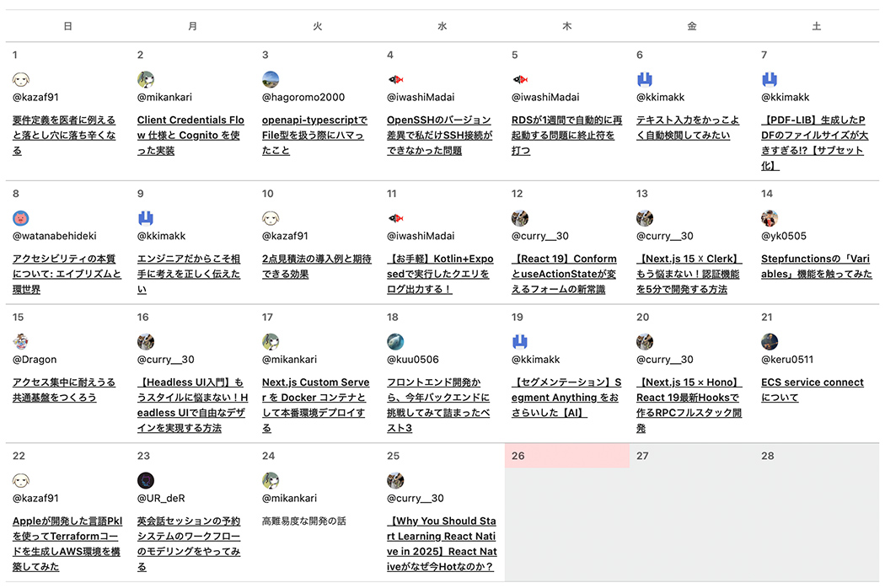Image resolution: width=885 pixels, height=588 pixels.
Task: Select the empty day 28 cell
Action: click(817, 512)
